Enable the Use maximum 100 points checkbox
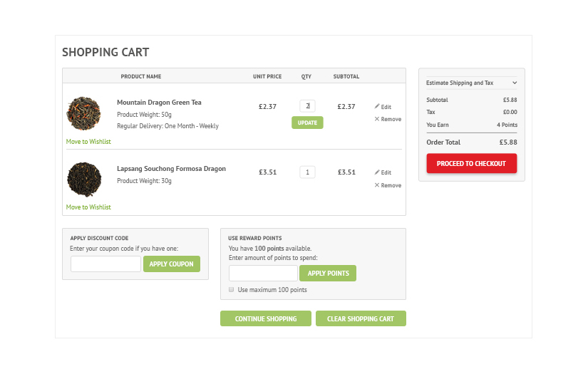This screenshot has height=374, width=588. (x=232, y=290)
